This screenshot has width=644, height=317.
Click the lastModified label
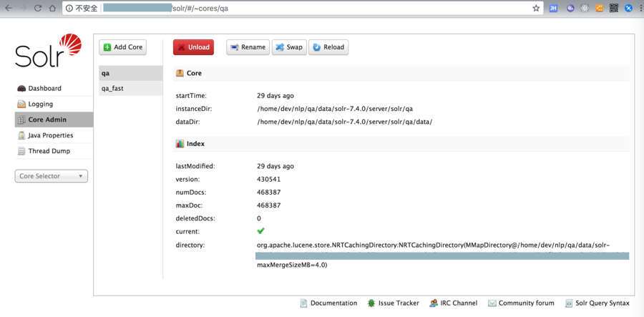[x=195, y=166]
